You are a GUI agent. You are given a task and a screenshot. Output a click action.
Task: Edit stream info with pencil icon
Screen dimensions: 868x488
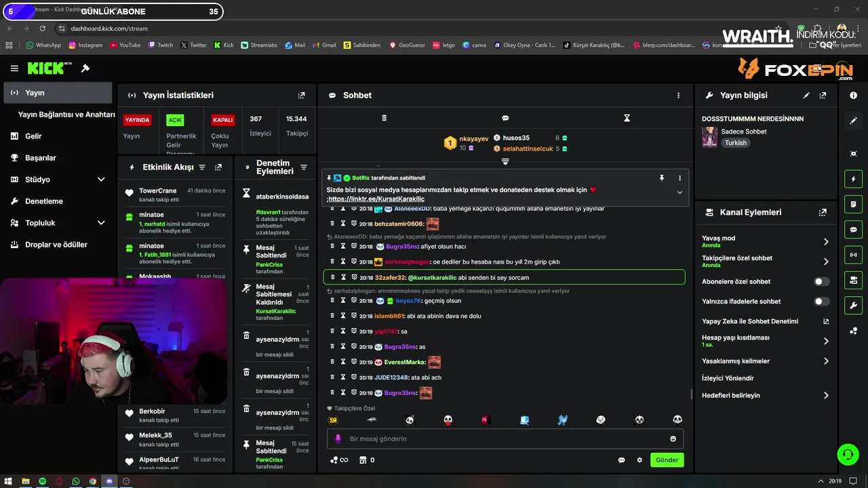tap(806, 96)
